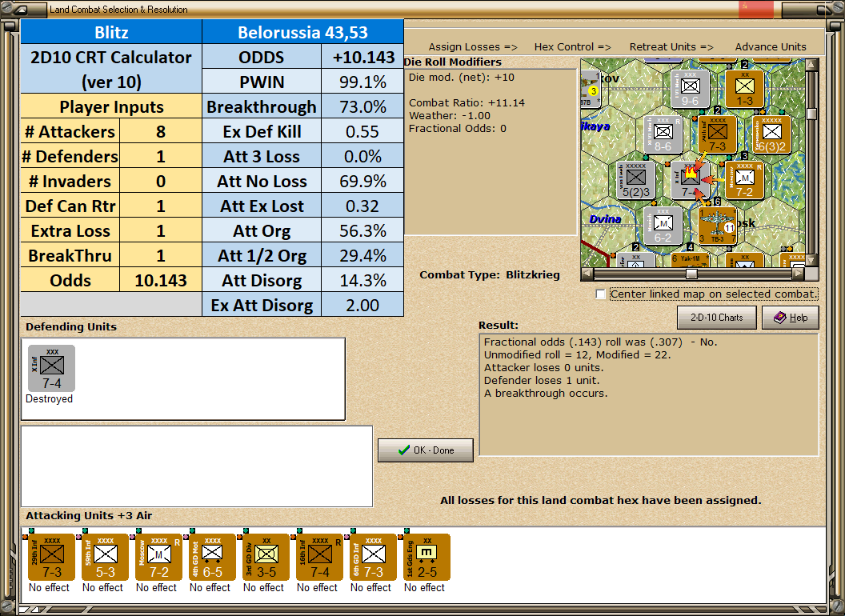Click the Result text box
This screenshot has height=616, width=845.
pyautogui.click(x=649, y=394)
